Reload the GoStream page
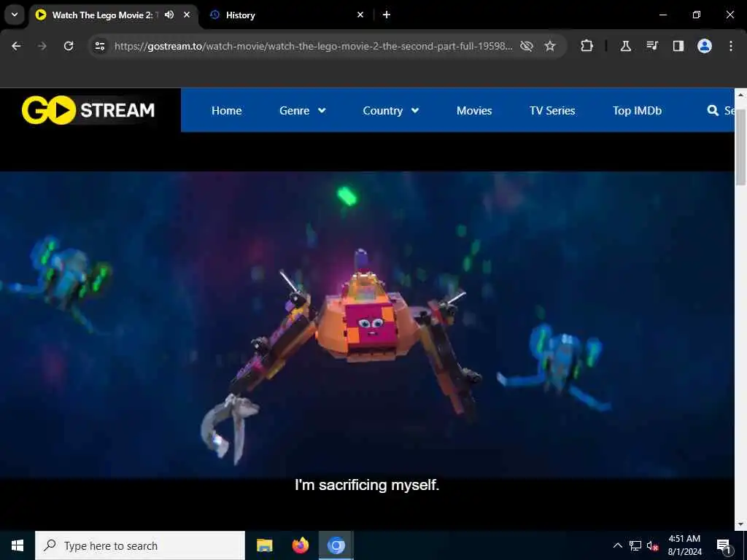This screenshot has height=560, width=747. tap(69, 46)
